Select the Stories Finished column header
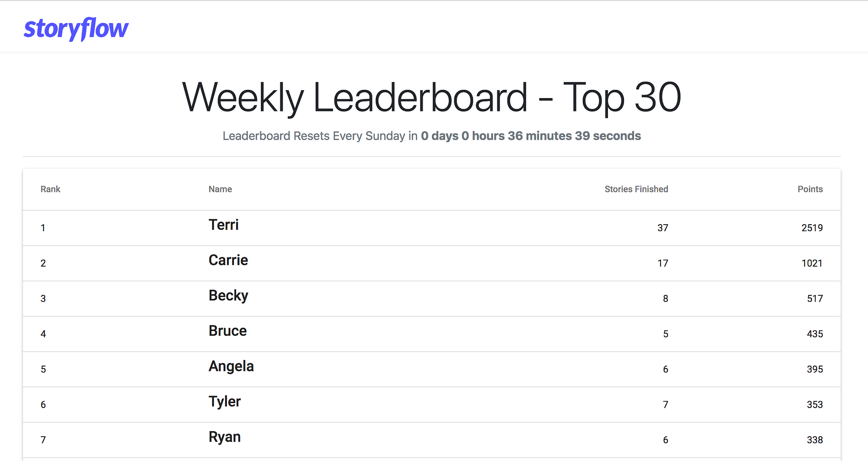This screenshot has width=868, height=461. [x=636, y=189]
